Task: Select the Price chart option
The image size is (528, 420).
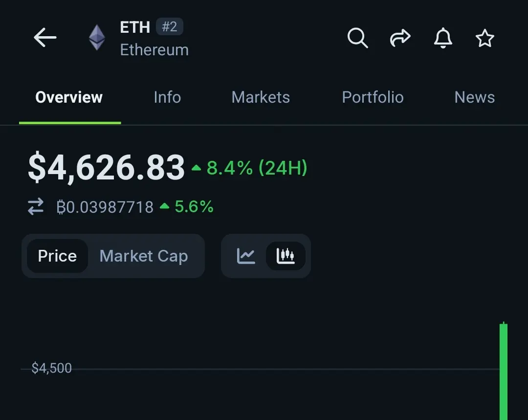Action: click(57, 256)
